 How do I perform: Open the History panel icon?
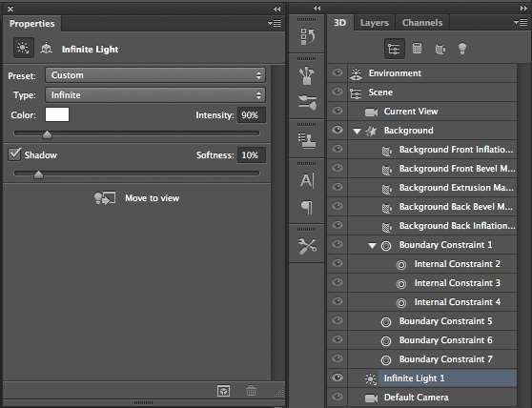click(307, 35)
